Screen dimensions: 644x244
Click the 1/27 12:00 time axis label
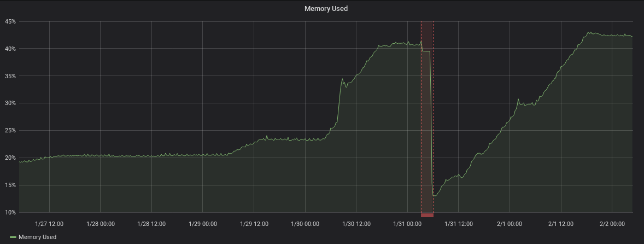coord(49,224)
